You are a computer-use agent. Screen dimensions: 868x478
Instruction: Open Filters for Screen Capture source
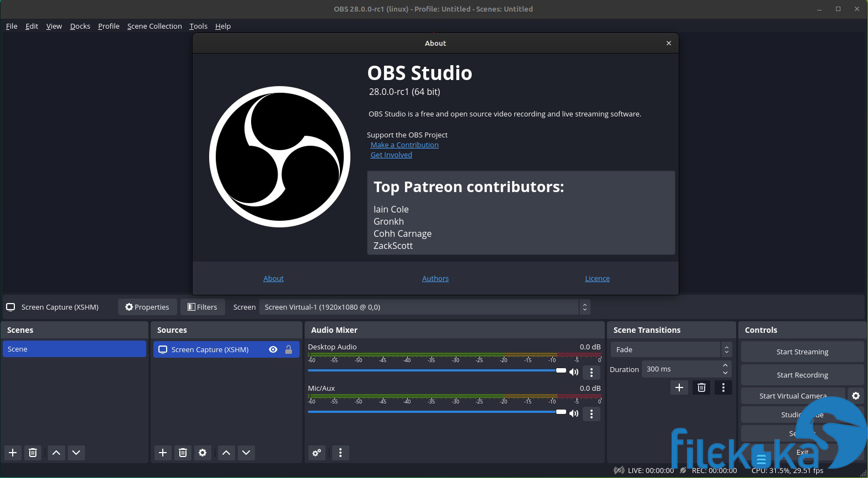click(x=203, y=307)
